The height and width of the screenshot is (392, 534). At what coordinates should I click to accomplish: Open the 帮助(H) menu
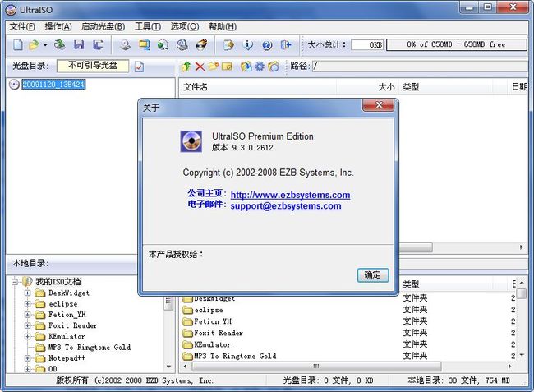[223, 26]
